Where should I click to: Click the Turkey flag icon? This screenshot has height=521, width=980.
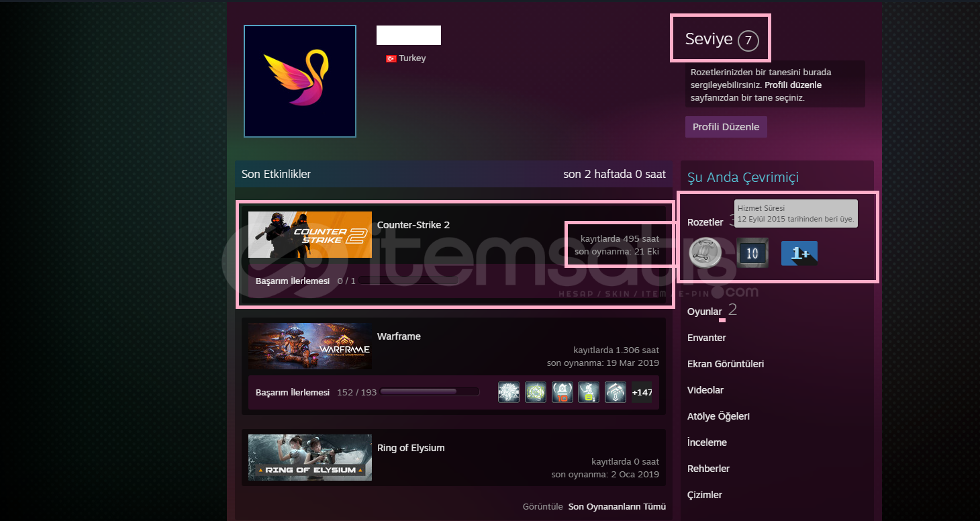[391, 59]
